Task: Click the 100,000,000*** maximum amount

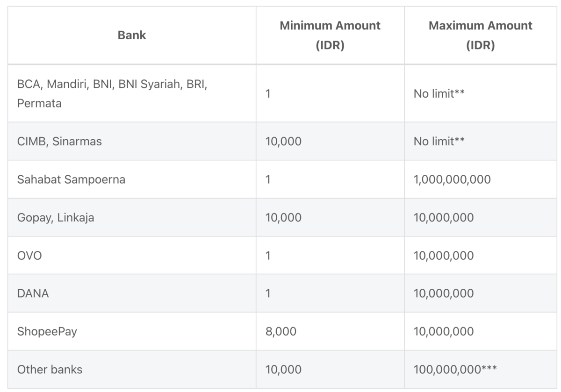Action: pyautogui.click(x=455, y=370)
